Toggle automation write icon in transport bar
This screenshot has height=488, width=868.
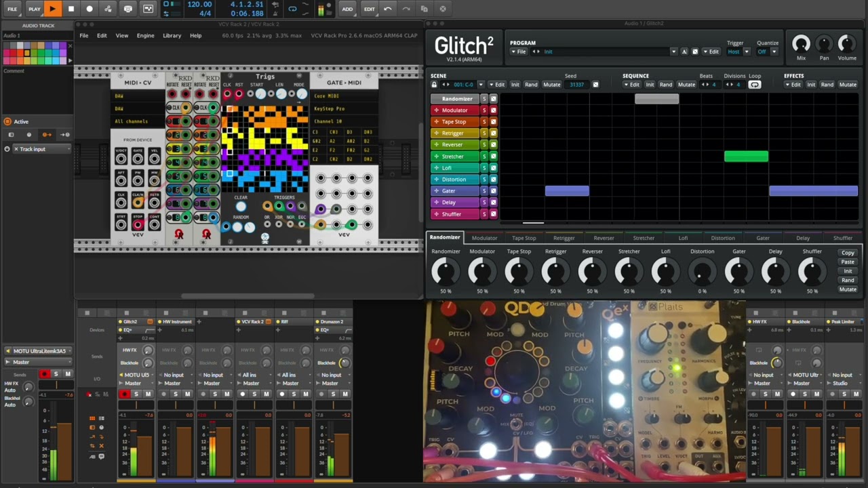pyautogui.click(x=108, y=9)
